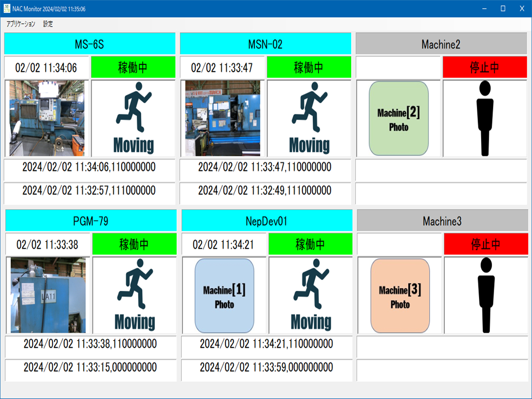
Task: Click the empty timestamp field for Machine3
Action: pyautogui.click(x=400, y=244)
